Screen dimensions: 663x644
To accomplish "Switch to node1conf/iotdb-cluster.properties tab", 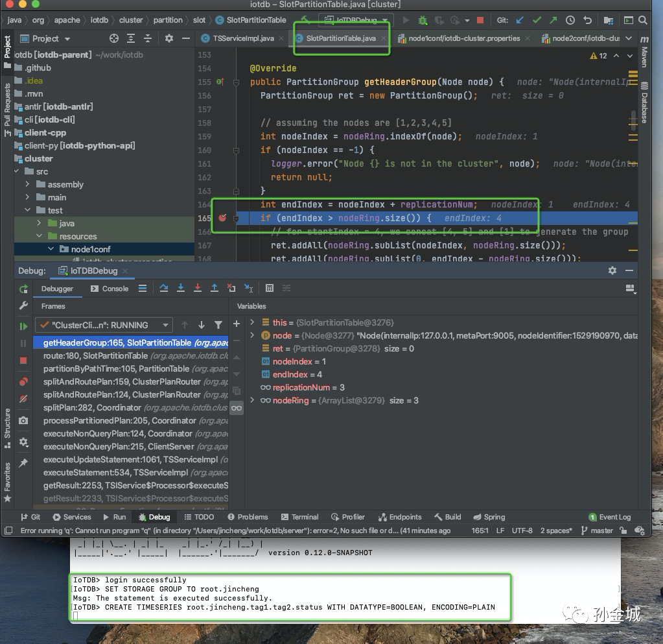I will point(464,38).
